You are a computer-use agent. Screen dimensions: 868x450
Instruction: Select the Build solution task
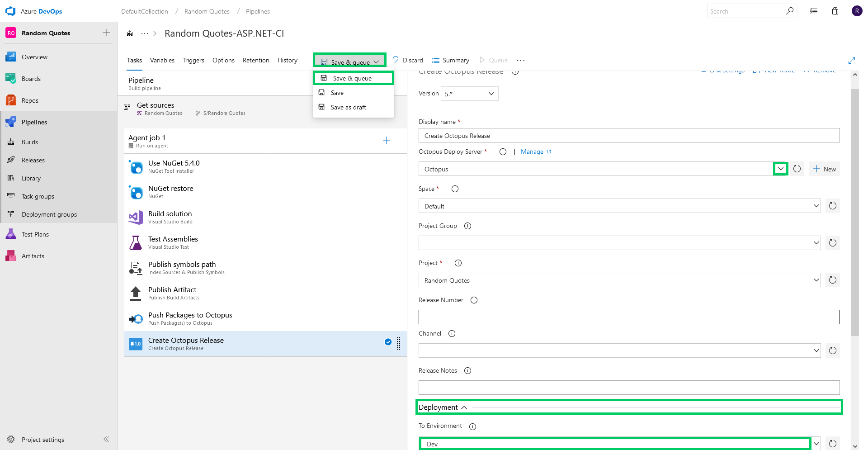pyautogui.click(x=265, y=217)
